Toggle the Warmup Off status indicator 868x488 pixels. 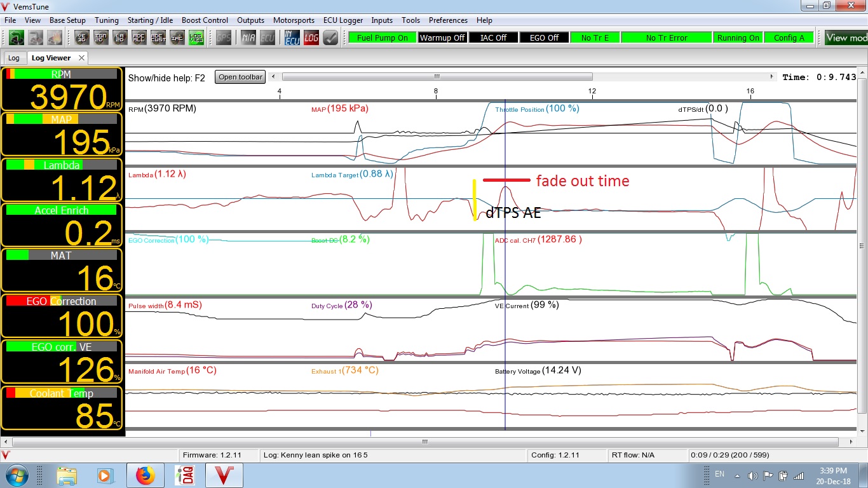tap(442, 38)
